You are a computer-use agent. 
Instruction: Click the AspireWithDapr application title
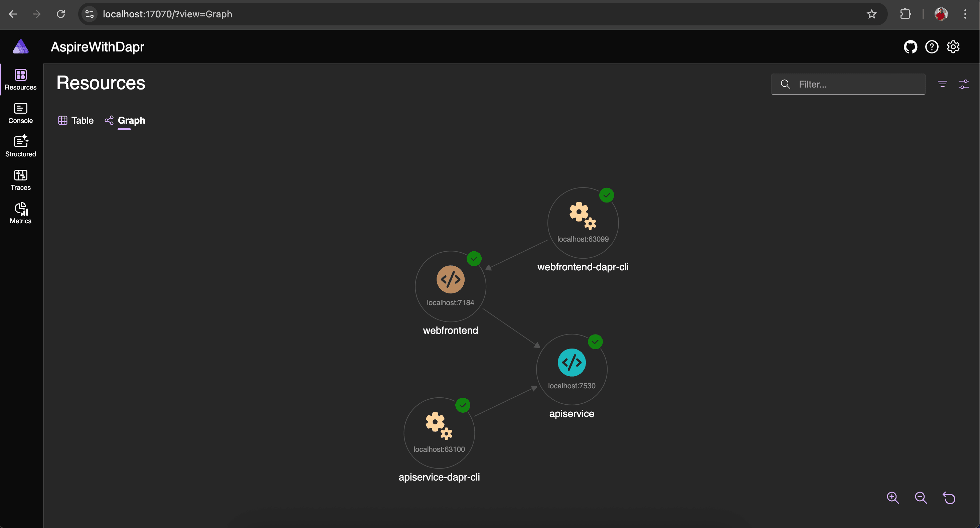coord(98,47)
